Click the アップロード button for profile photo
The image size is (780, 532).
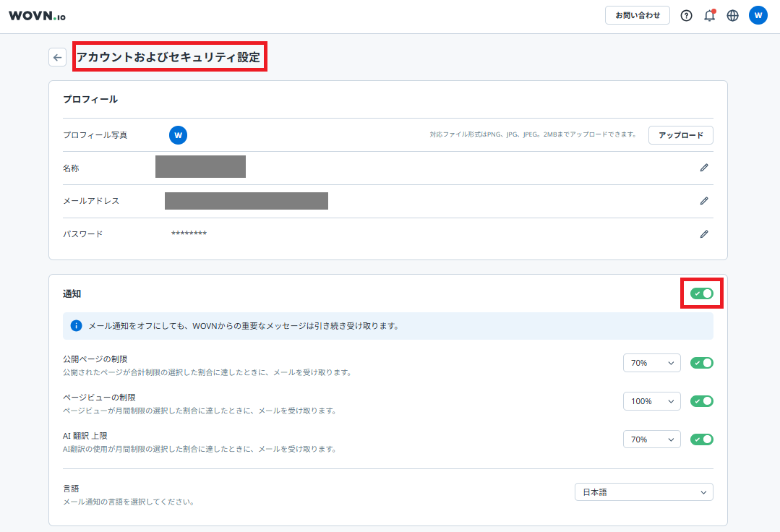[680, 135]
